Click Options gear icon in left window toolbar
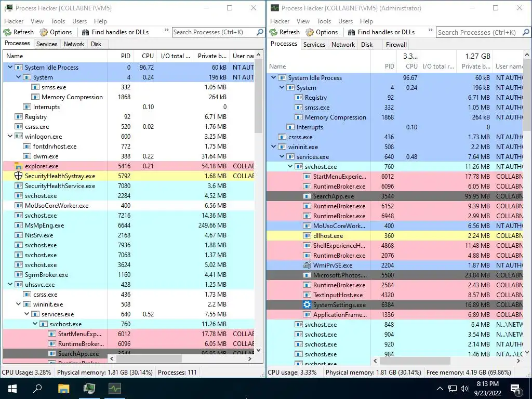This screenshot has width=532, height=399. [44, 32]
